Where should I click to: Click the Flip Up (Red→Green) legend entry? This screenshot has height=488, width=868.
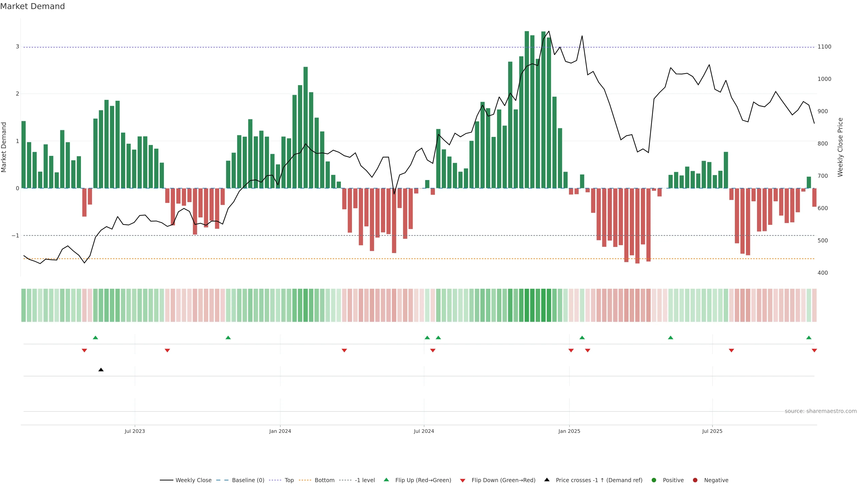[423, 480]
